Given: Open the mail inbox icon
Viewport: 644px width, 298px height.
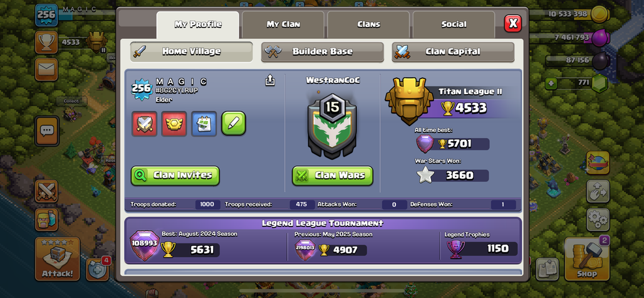Looking at the screenshot, I should point(46,70).
